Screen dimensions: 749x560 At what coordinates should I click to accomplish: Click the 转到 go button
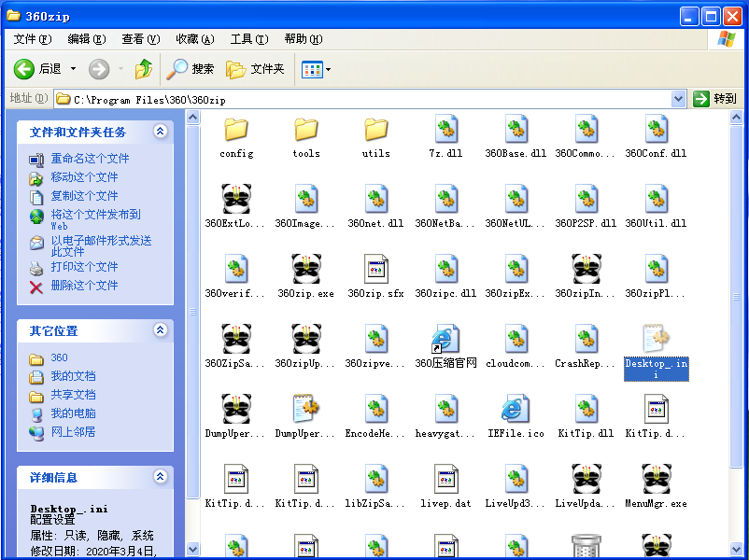tap(715, 99)
